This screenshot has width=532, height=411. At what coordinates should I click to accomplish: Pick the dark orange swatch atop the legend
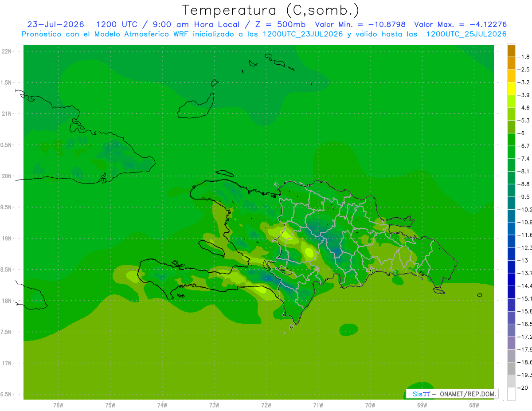511,50
